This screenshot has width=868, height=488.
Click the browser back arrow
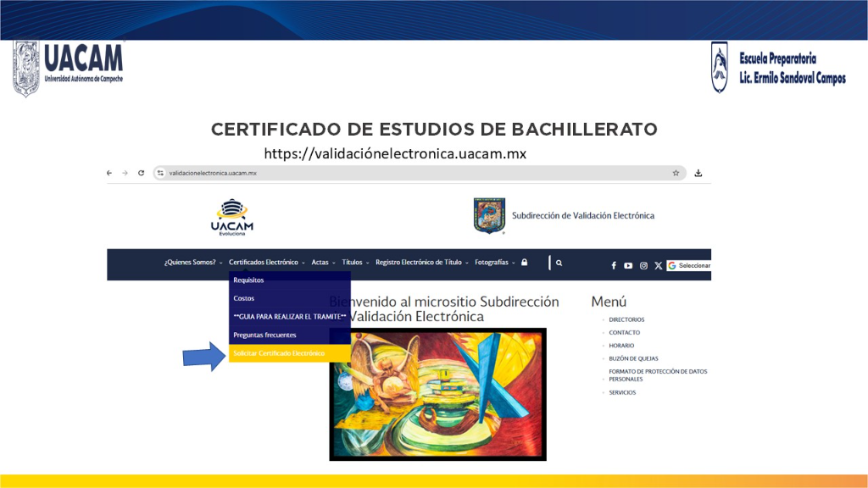109,173
